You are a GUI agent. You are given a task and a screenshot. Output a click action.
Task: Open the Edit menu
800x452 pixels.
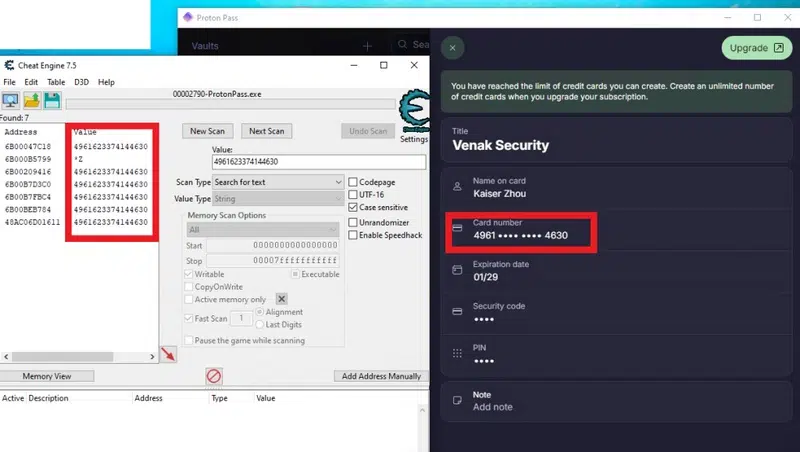[x=31, y=82]
